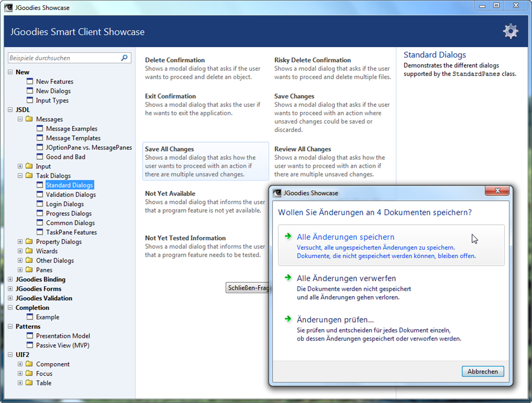Open the Save All Changes demo
532x403 pixels.
pos(206,161)
